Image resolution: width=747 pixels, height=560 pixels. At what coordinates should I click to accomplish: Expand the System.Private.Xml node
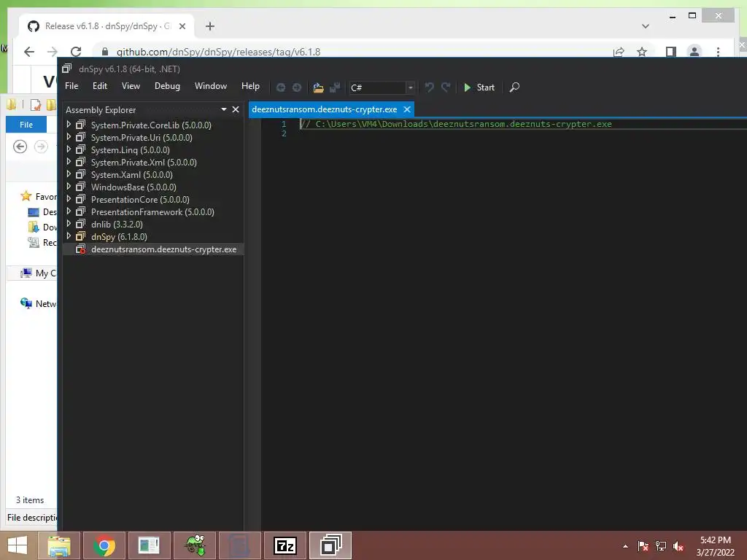pyautogui.click(x=69, y=162)
